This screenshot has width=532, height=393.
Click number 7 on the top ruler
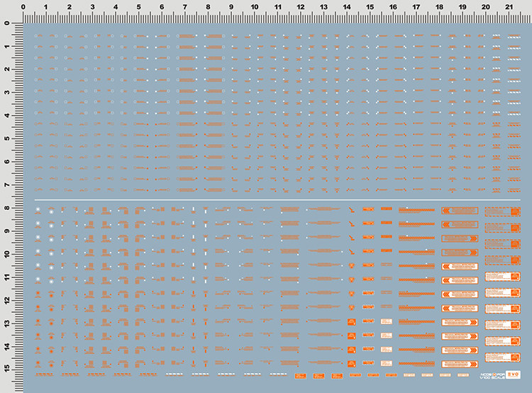(185, 7)
